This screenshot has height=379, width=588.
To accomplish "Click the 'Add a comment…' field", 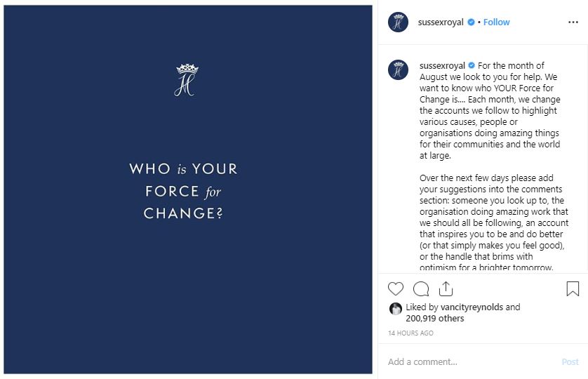I will 470,362.
